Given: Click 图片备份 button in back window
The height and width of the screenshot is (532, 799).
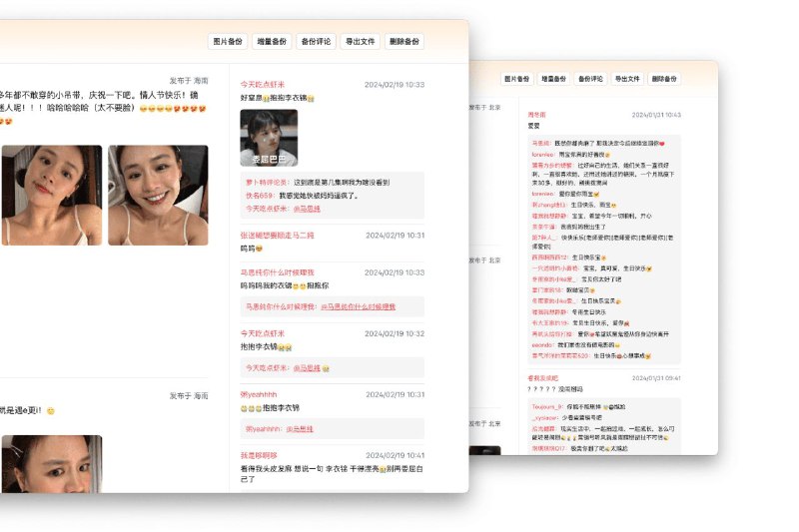Looking at the screenshot, I should 516,79.
